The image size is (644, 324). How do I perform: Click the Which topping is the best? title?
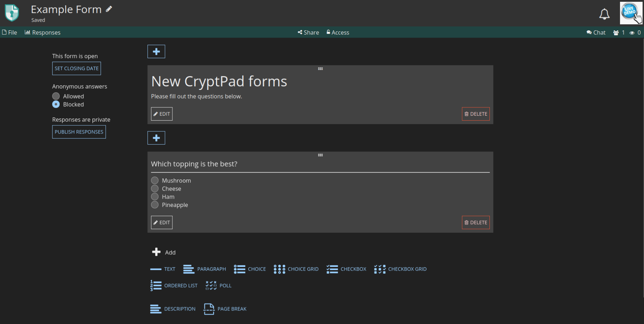click(x=194, y=164)
